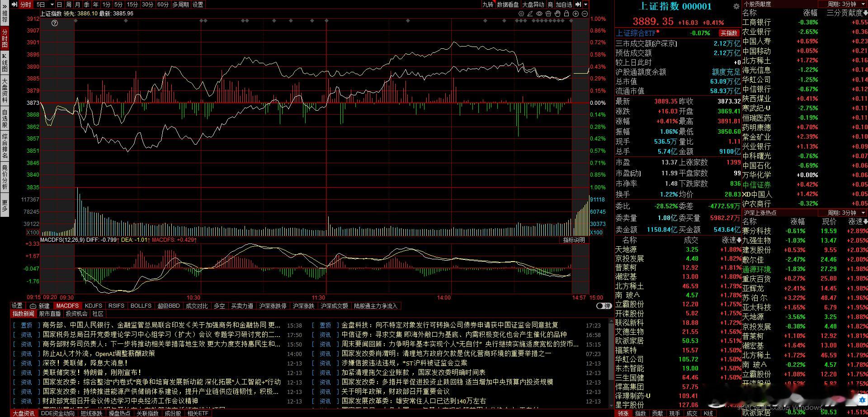The height and width of the screenshot is (417, 868).
Task: Open 数据看盘 toolbar button
Action: click(x=508, y=5)
